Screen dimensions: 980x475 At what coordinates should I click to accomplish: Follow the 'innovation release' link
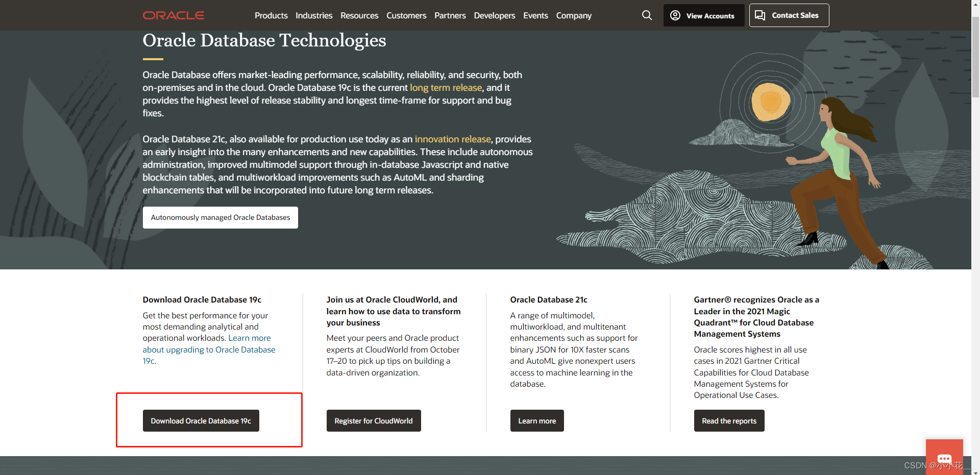(453, 139)
